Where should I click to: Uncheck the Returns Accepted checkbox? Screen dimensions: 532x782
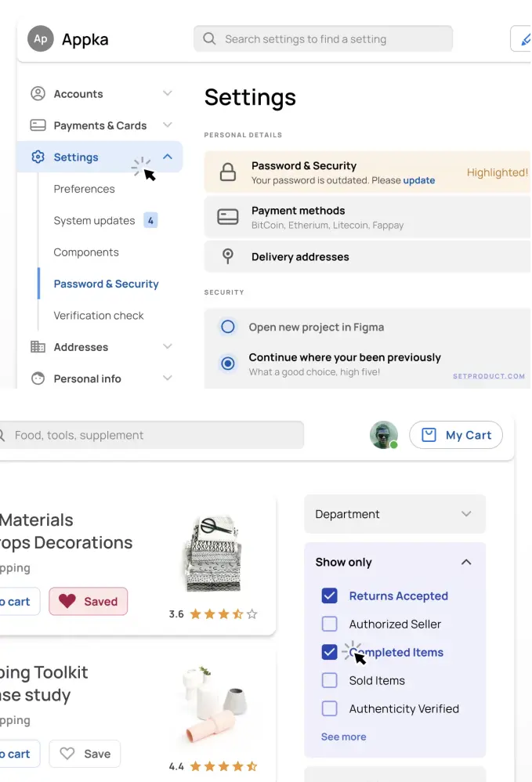point(330,596)
